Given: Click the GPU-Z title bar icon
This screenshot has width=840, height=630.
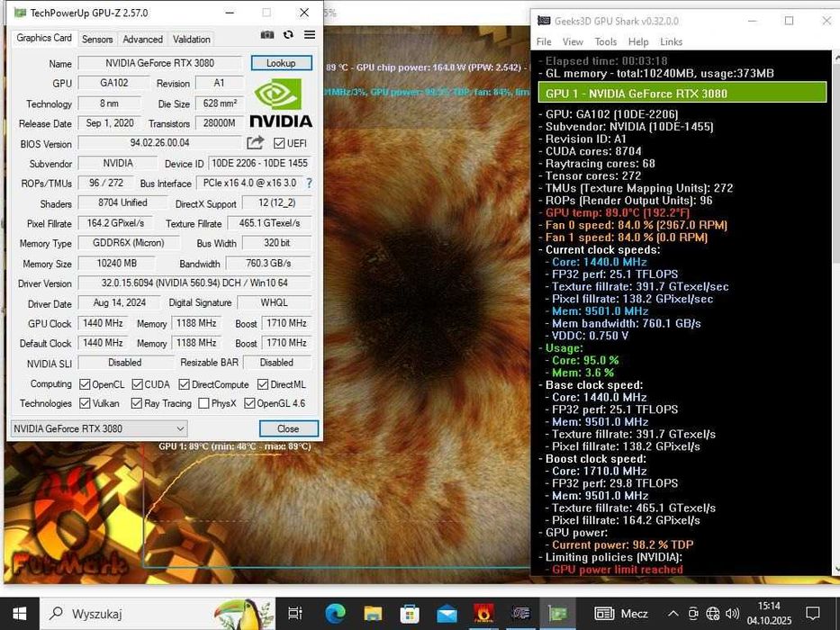Looking at the screenshot, I should pyautogui.click(x=20, y=13).
